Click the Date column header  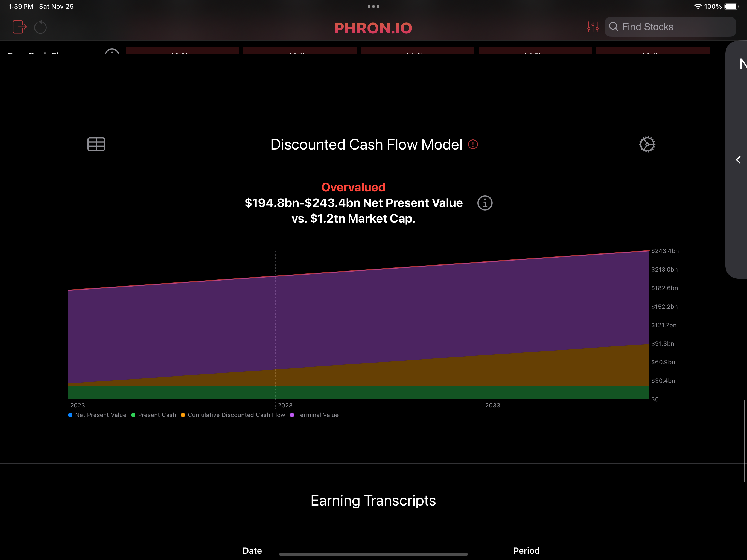(x=252, y=550)
